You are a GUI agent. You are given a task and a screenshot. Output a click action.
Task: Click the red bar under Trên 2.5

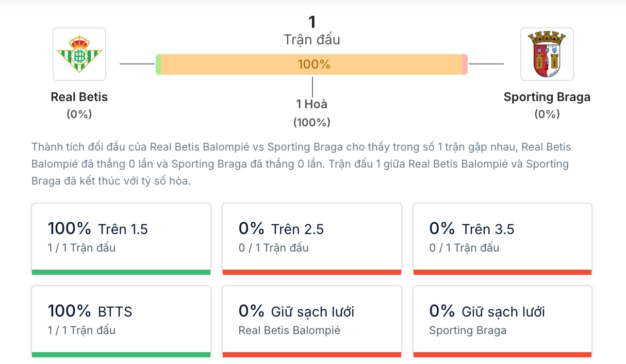tap(311, 272)
